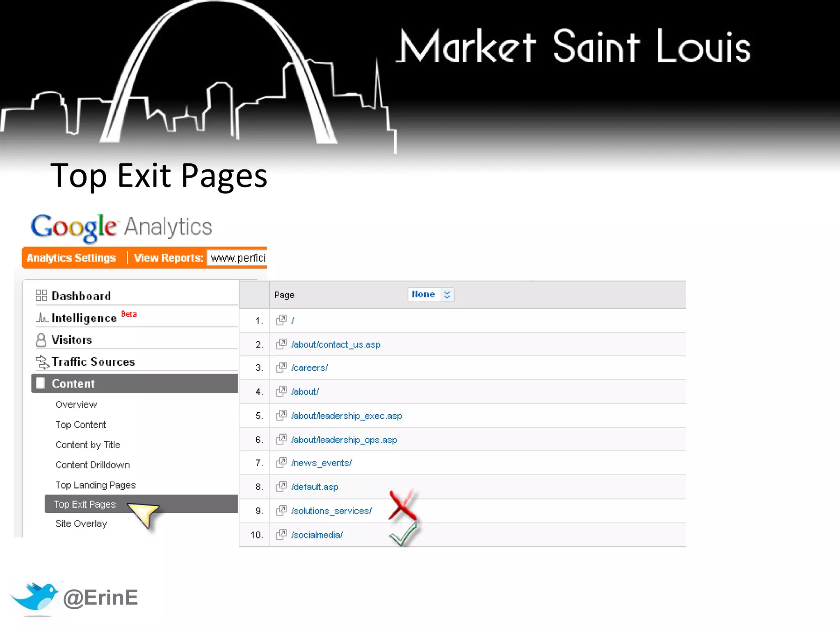Click the Intelligence chart icon
The width and height of the screenshot is (840, 630).
tap(41, 317)
